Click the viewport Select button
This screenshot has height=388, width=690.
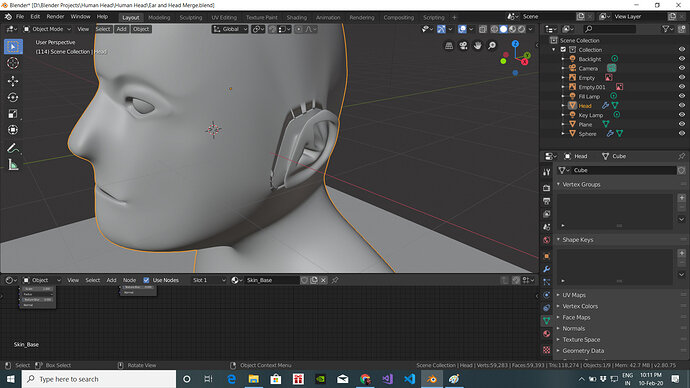click(103, 29)
